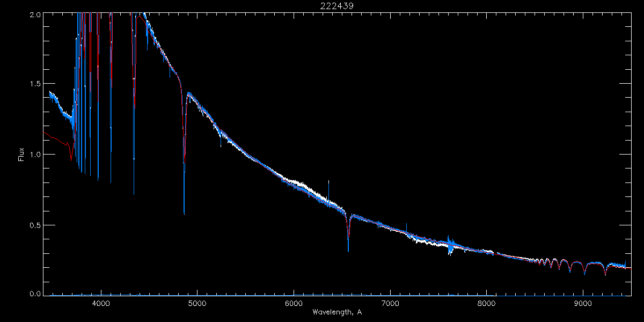Screen dimensions: 644x322
Task: Click the bottom of the deep absorption line near 4860
Action: click(184, 213)
